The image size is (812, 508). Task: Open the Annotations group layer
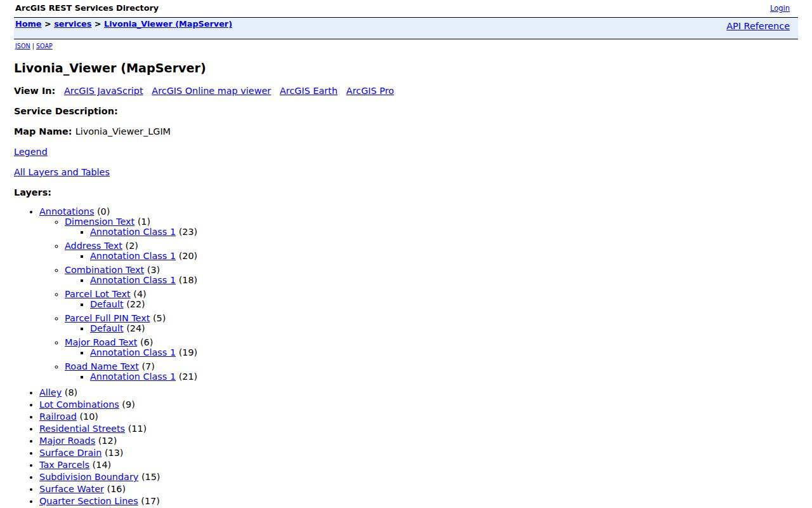tap(67, 211)
